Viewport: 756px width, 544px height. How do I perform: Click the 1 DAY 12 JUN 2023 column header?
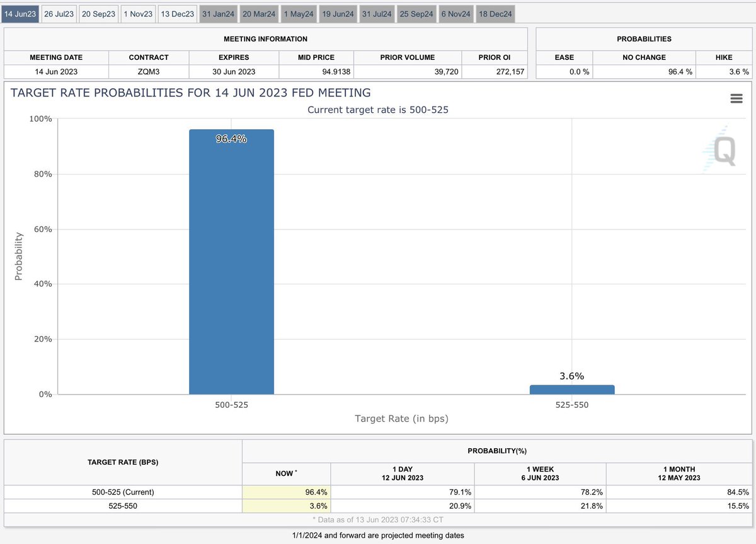pos(402,473)
